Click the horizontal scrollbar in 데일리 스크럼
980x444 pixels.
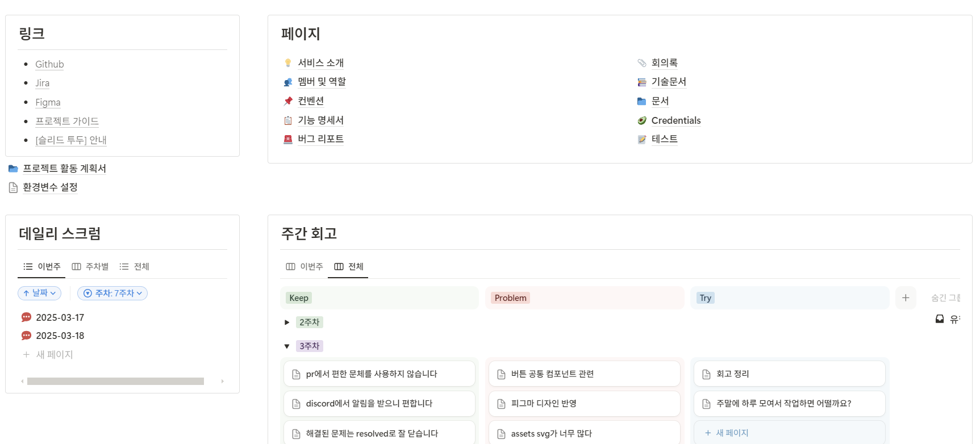115,382
